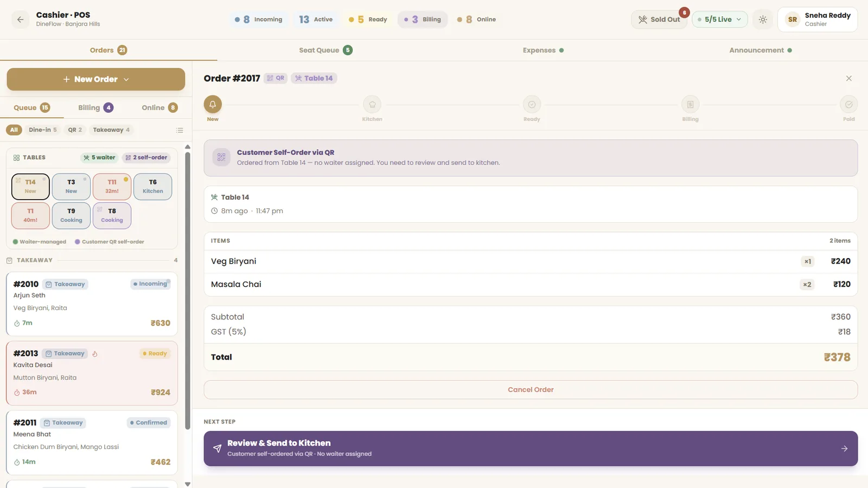The width and height of the screenshot is (868, 488).
Task: Select the All filter chip
Action: 14,130
